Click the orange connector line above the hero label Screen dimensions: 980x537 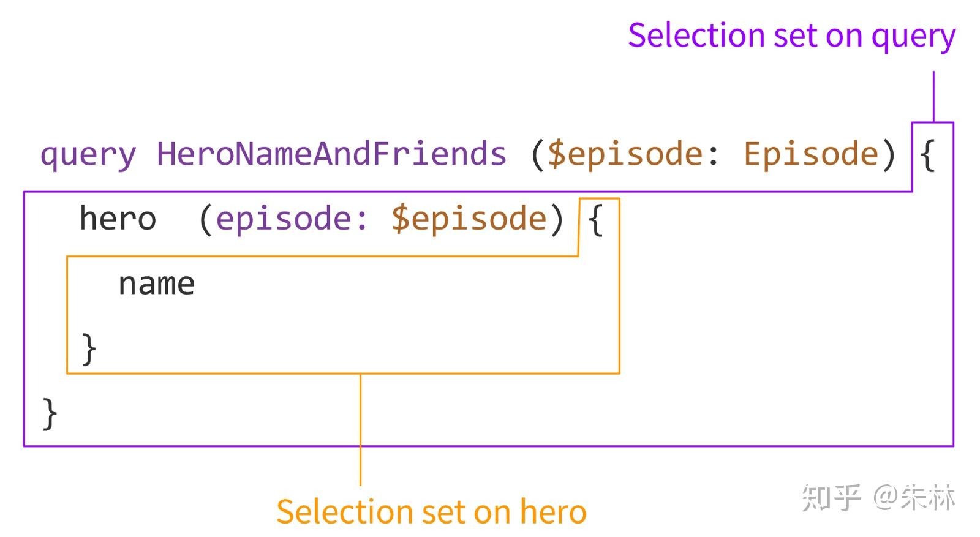(x=360, y=429)
